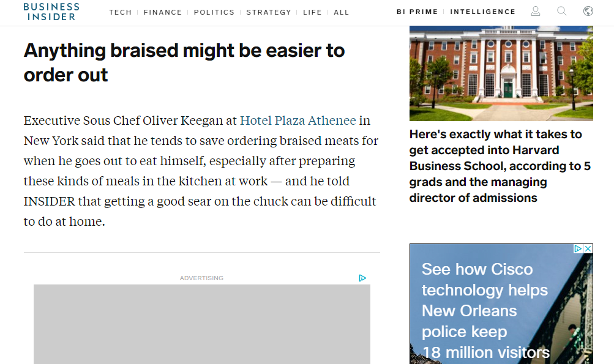
Task: Click the AdChoices icon on Cisco ad
Action: (578, 248)
